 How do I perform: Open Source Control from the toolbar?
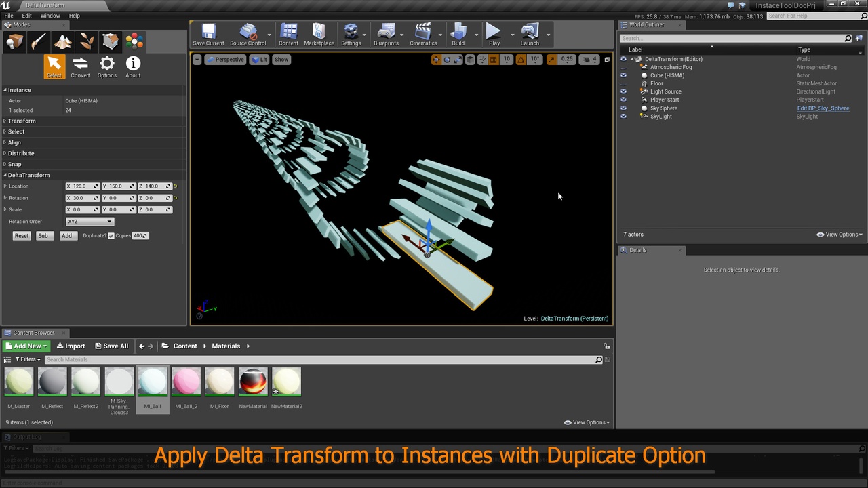248,35
